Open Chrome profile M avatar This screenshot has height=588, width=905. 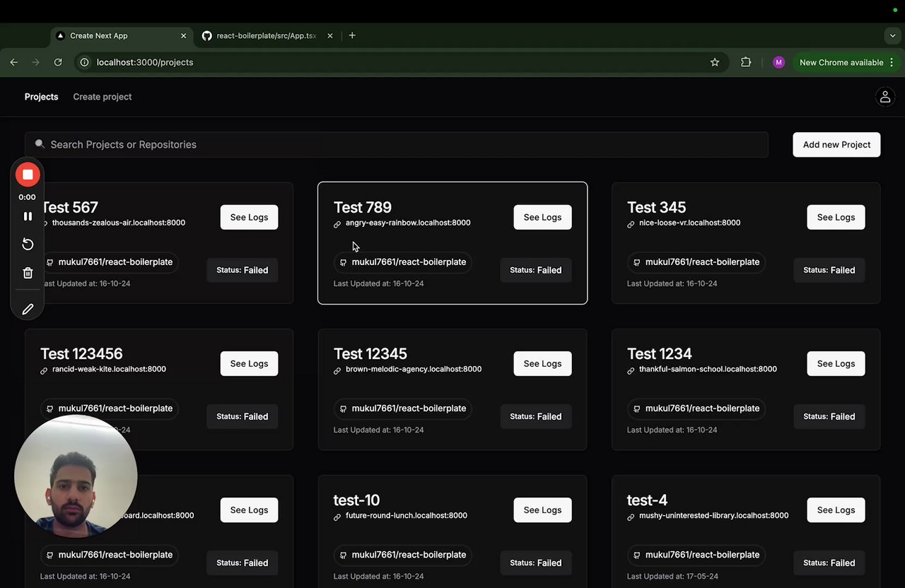(778, 62)
